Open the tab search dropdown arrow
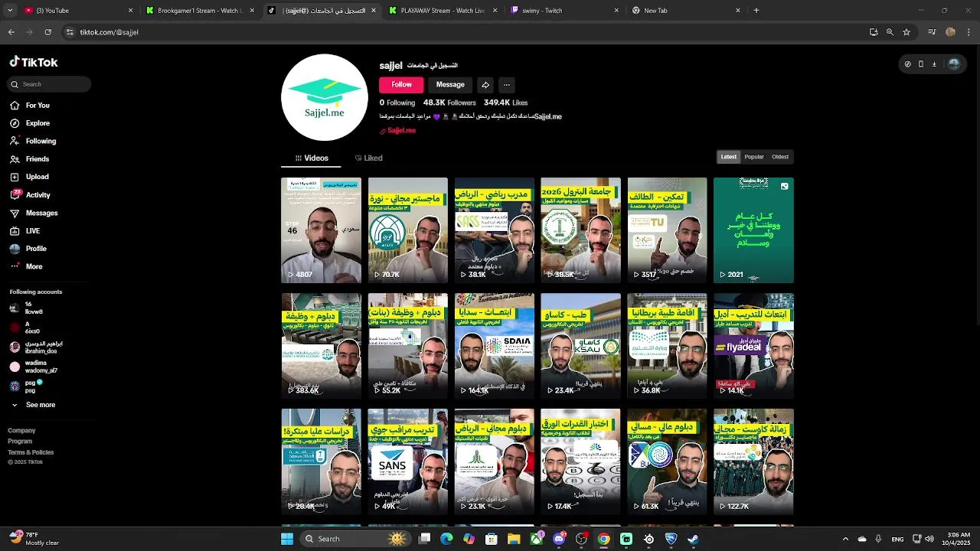 (10, 11)
